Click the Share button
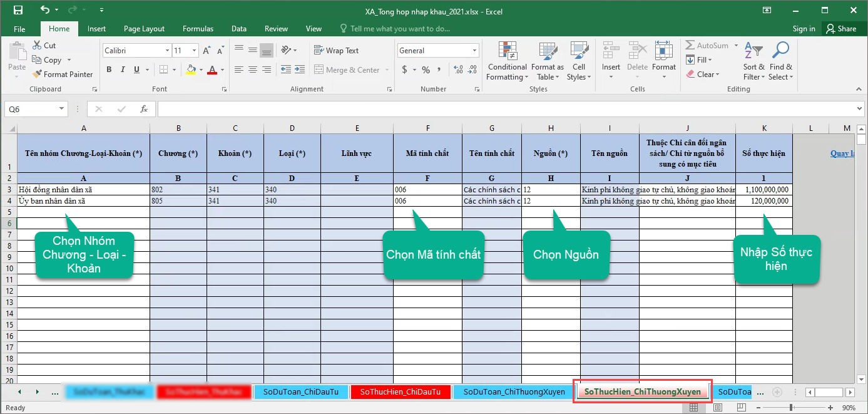Screen dimensions: 868x414 tap(840, 29)
